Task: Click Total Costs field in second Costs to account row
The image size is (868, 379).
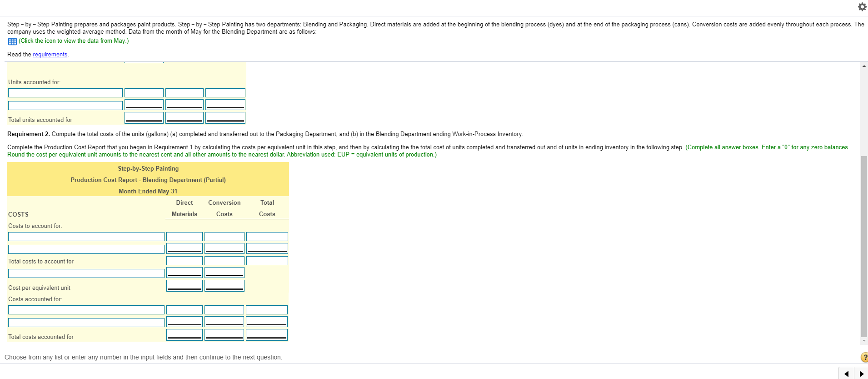Action: [267, 248]
